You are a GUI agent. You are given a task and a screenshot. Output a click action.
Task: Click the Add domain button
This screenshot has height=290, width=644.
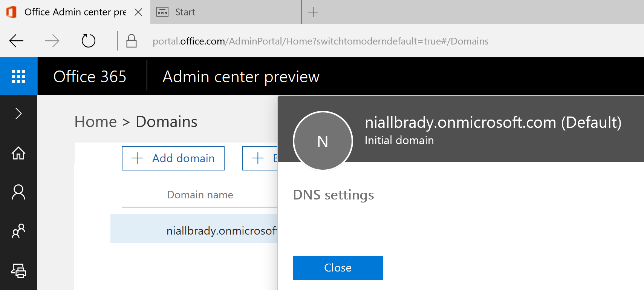[173, 158]
